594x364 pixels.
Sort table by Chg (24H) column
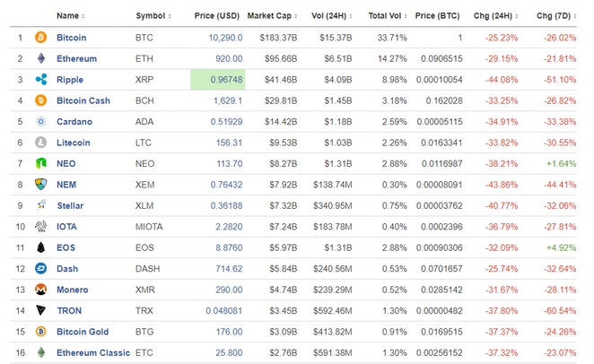coord(496,16)
